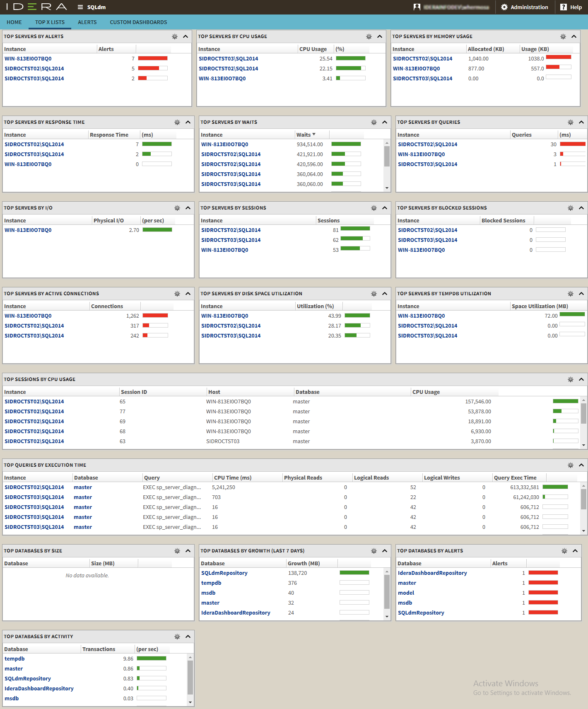Open settings gear for Top Databases by Alerts
Image resolution: width=588 pixels, height=709 pixels.
coord(564,551)
